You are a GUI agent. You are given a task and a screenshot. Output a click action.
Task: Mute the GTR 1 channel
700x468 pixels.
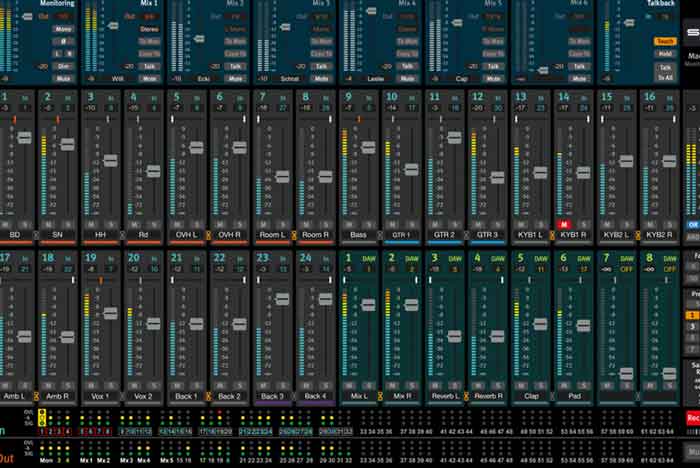[x=392, y=225]
